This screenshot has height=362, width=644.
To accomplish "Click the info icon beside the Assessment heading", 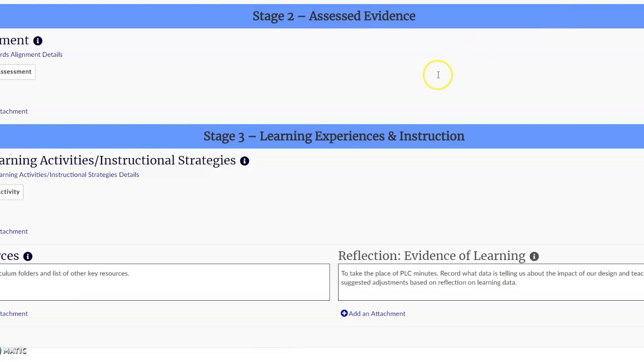I will coord(38,41).
